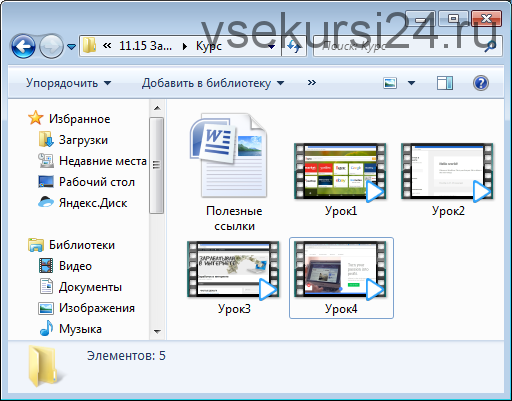Go back with the blue Back arrow
The width and height of the screenshot is (512, 401).
click(23, 46)
